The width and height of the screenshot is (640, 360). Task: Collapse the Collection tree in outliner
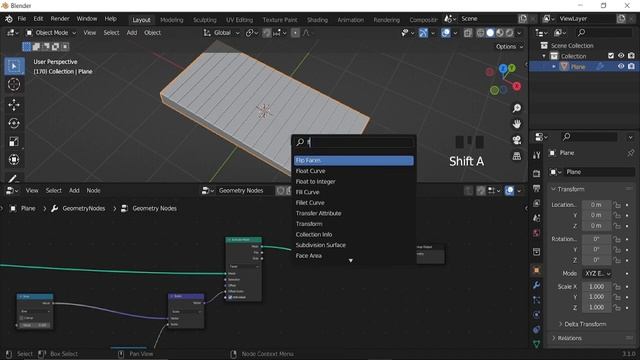pos(544,56)
